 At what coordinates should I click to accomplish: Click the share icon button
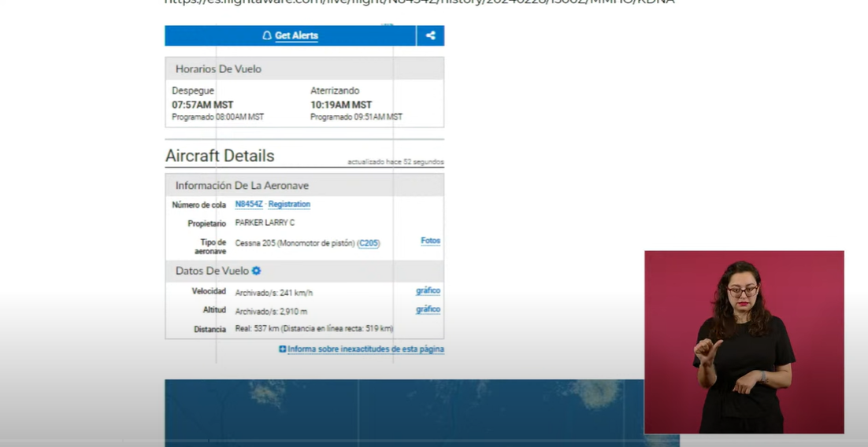tap(430, 35)
